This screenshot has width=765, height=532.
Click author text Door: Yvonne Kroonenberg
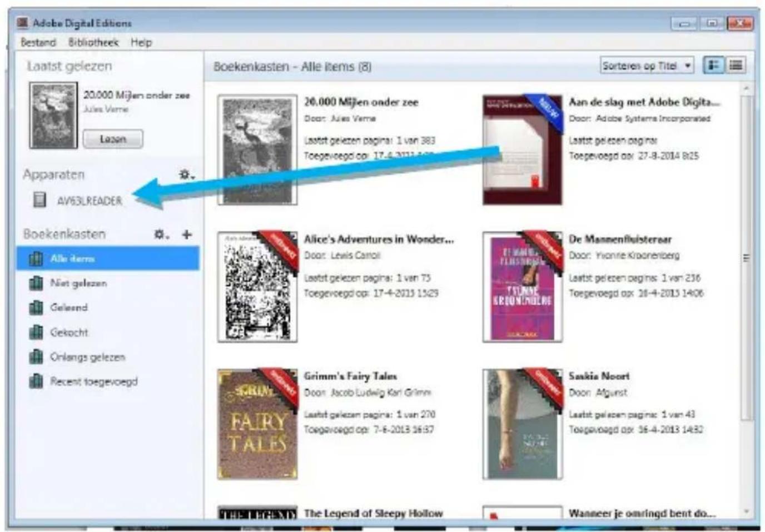click(624, 256)
